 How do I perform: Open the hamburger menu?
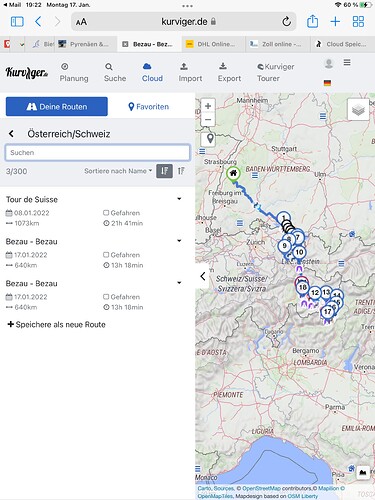[347, 62]
